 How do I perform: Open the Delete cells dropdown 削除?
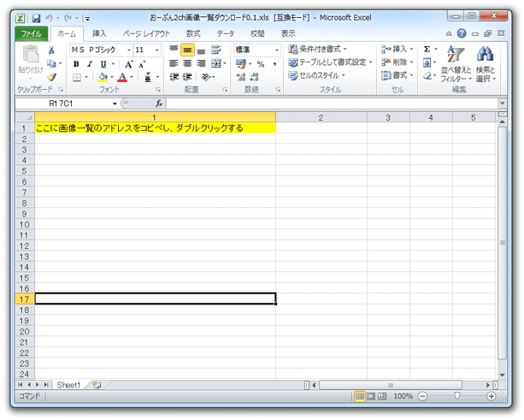[x=397, y=62]
